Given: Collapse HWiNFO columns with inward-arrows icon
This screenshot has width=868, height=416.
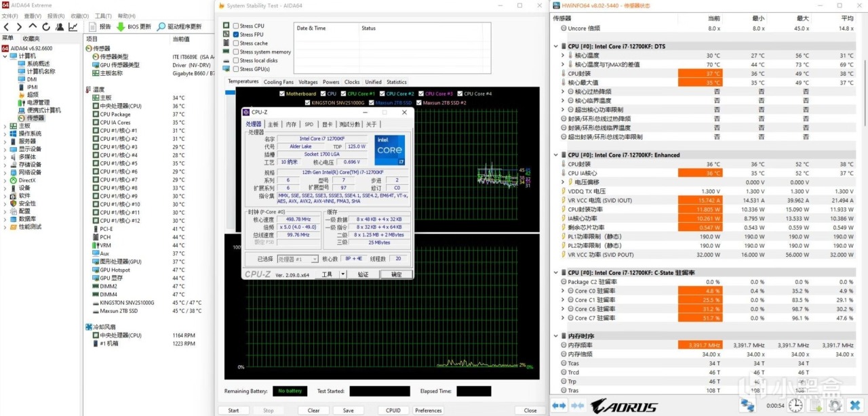Looking at the screenshot, I should [x=576, y=405].
